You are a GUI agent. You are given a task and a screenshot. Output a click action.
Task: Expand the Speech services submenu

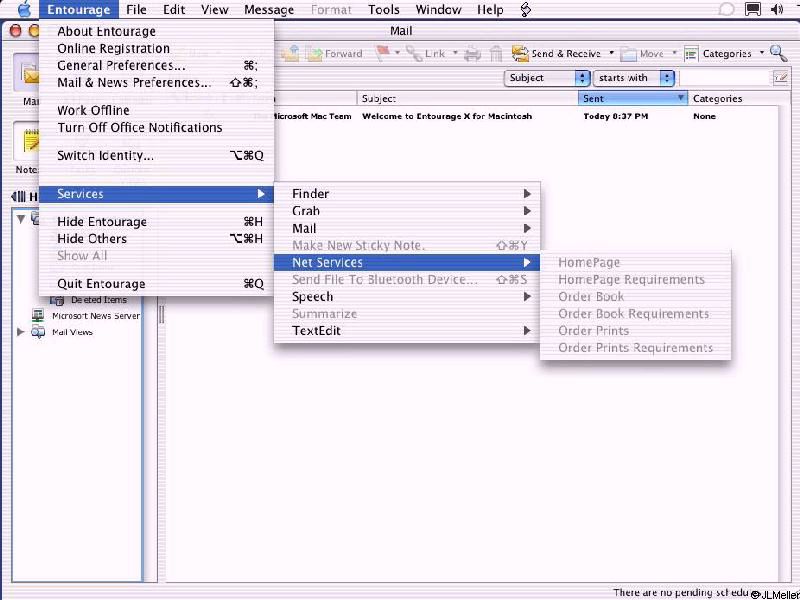[407, 296]
